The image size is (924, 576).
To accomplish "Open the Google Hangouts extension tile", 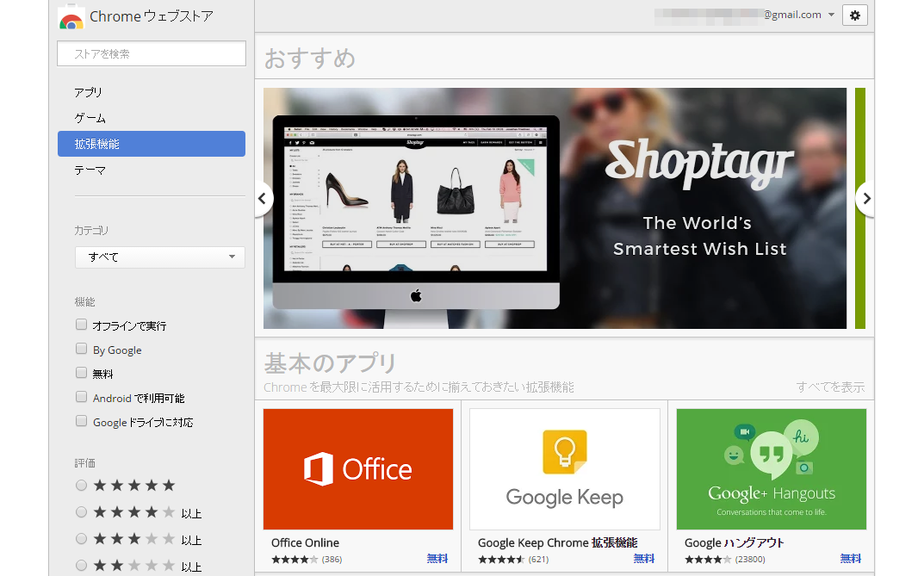I will coord(771,469).
